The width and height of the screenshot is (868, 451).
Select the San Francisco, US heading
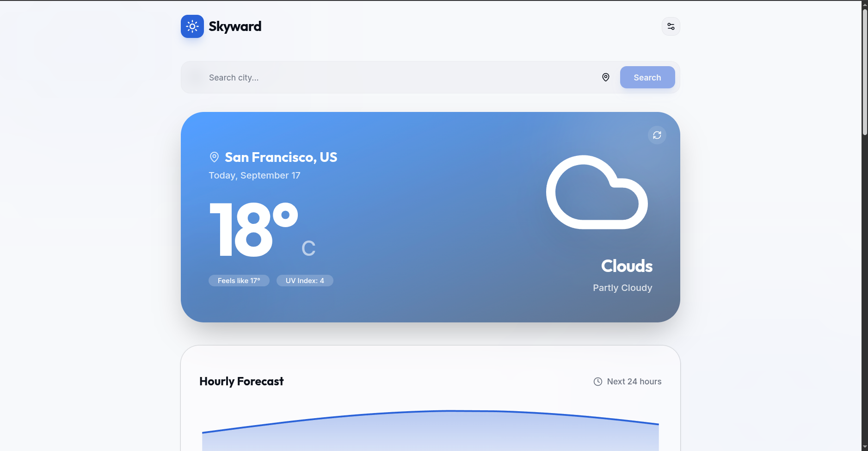[x=281, y=157]
